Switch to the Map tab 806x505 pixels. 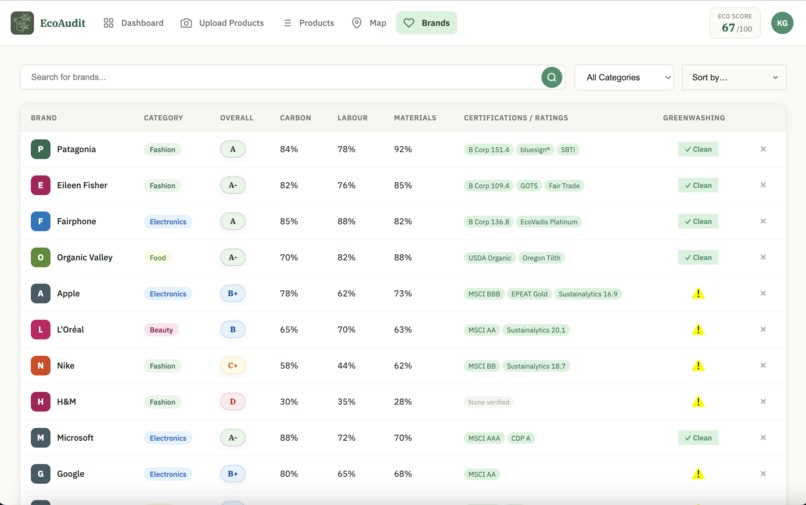click(369, 23)
